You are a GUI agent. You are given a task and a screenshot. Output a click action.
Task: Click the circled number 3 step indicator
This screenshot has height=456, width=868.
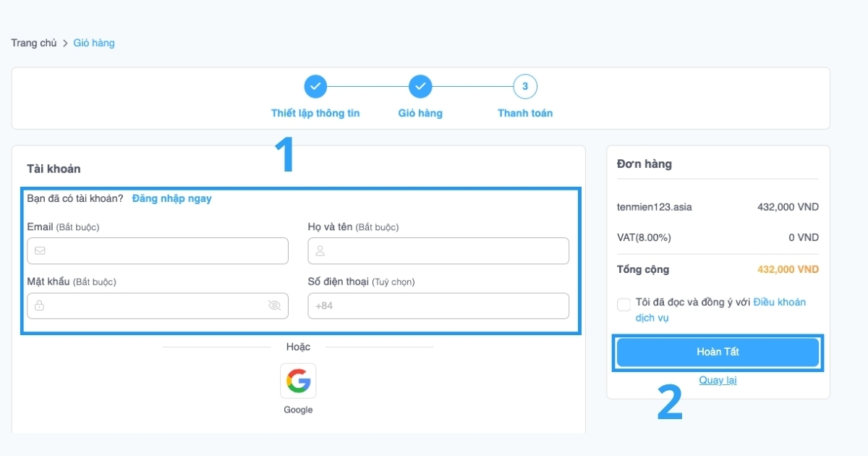point(525,86)
